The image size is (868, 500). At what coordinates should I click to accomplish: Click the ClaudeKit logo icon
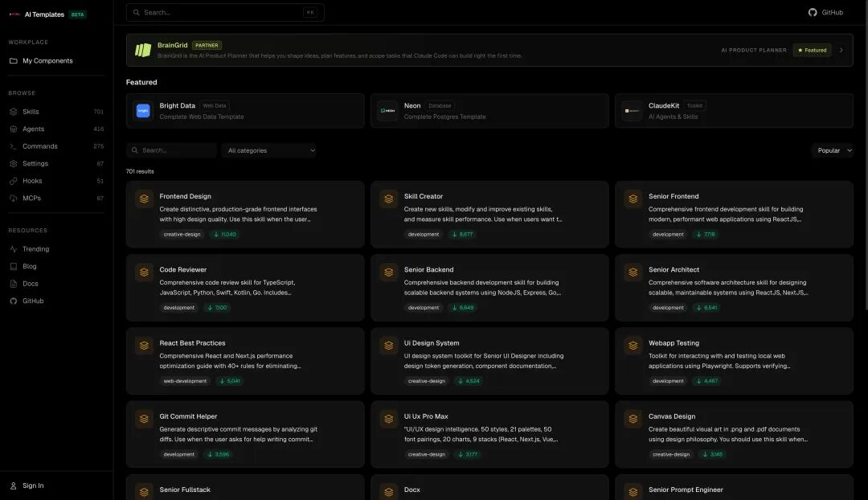tap(633, 111)
